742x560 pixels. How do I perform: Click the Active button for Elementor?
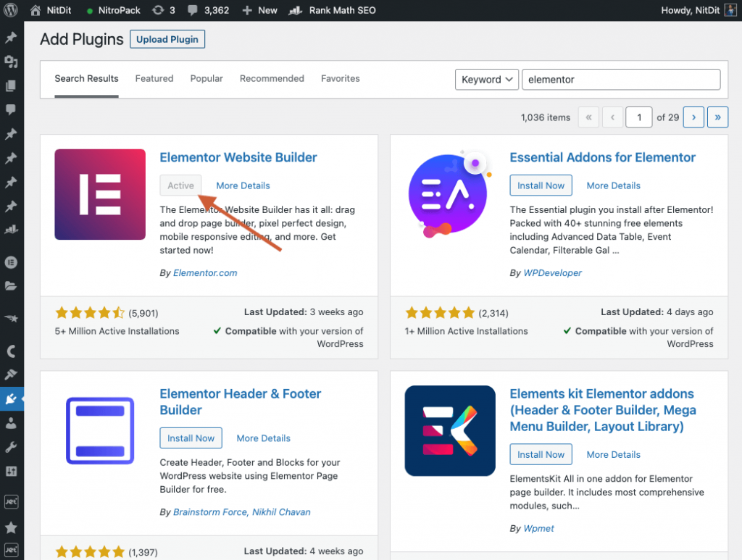[x=180, y=185]
